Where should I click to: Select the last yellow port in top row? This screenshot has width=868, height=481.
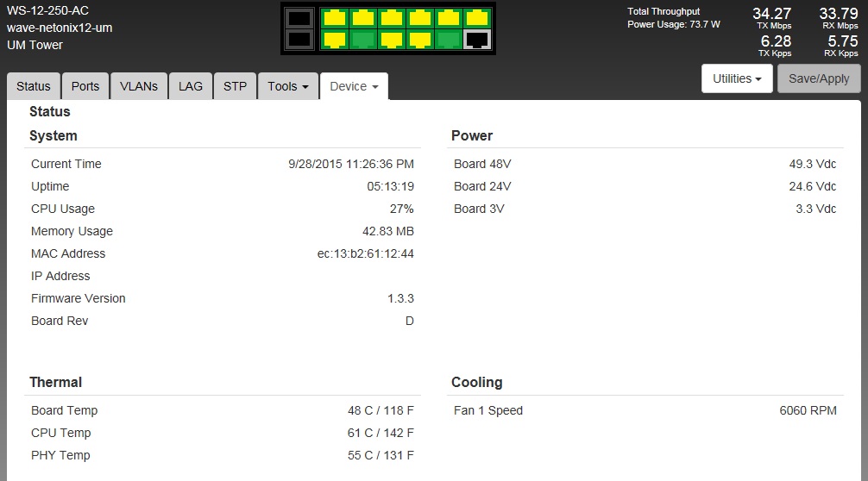[x=475, y=18]
